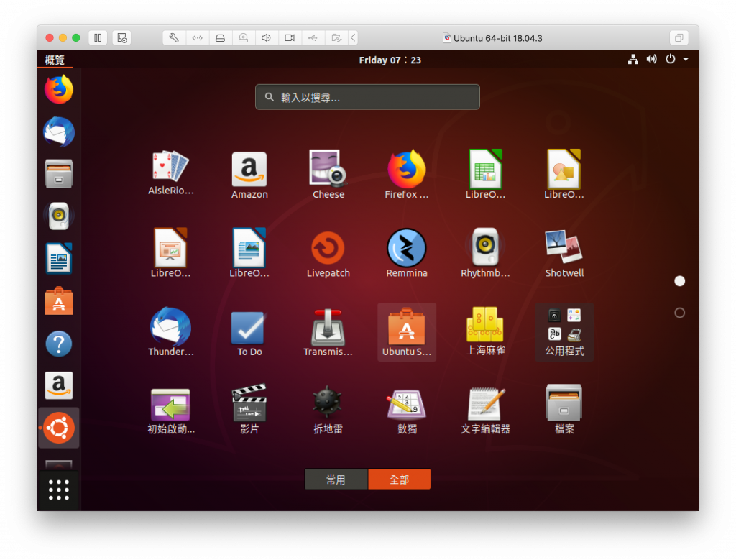Click Thunderbird icon in the dock
This screenshot has width=736, height=560.
59,132
